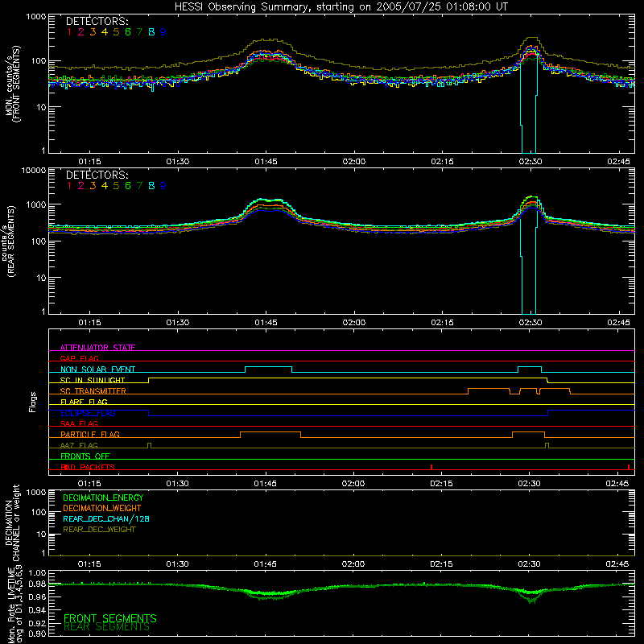Screen dimensions: 644x644
Task: Click the 02:15 time label under Flags panel
Action: [441, 484]
